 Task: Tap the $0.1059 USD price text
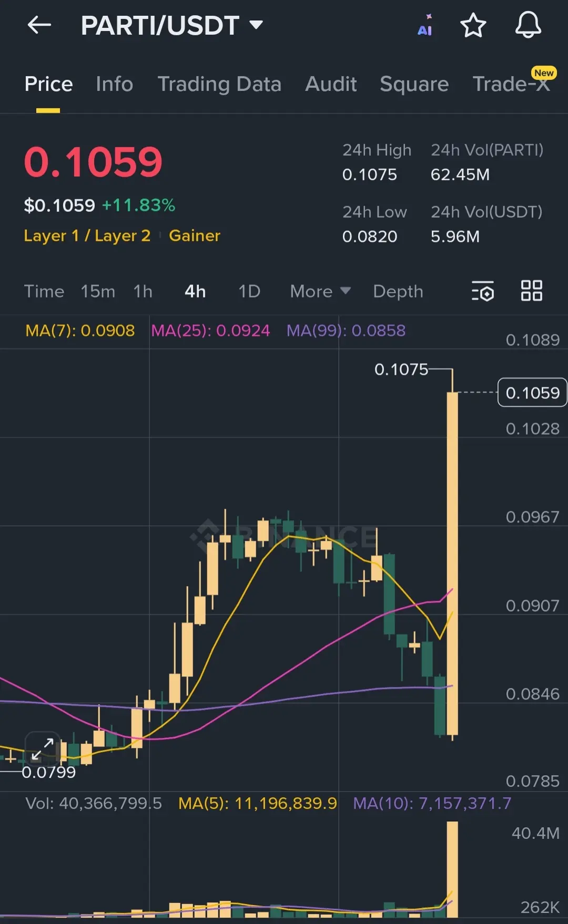click(59, 205)
